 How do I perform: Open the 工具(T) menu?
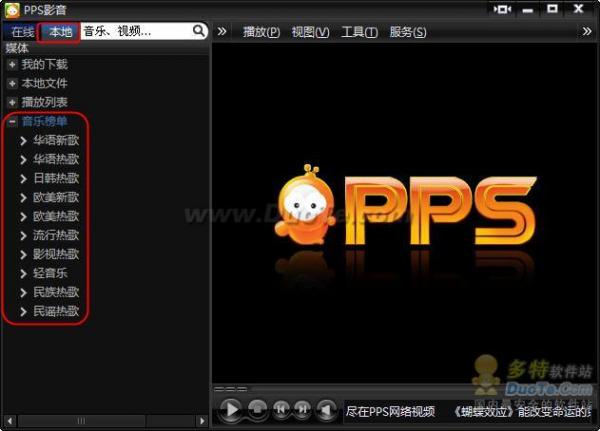(359, 32)
